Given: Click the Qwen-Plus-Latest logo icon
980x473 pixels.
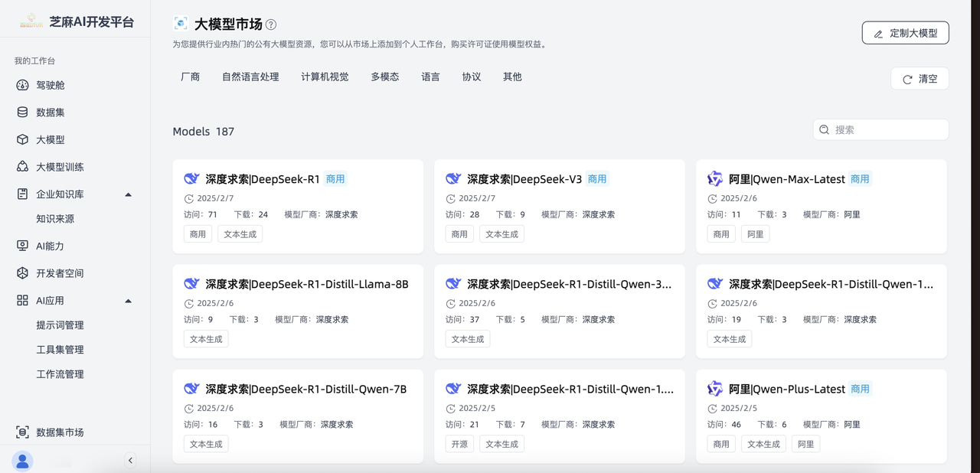Looking at the screenshot, I should (715, 389).
